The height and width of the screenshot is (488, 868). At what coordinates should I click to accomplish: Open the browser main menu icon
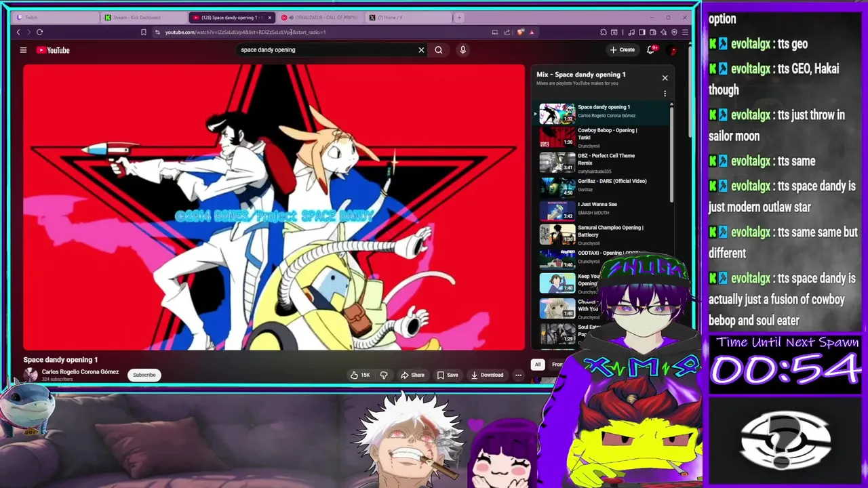pos(685,32)
